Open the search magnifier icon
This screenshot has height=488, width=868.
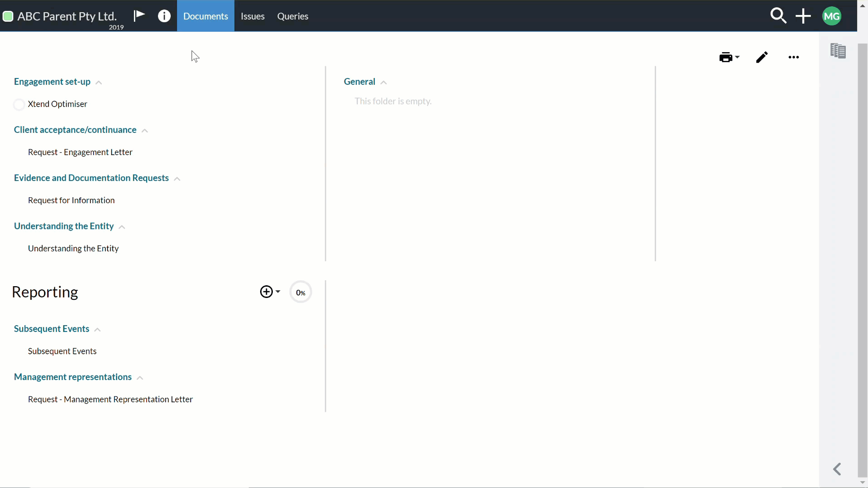coord(778,16)
